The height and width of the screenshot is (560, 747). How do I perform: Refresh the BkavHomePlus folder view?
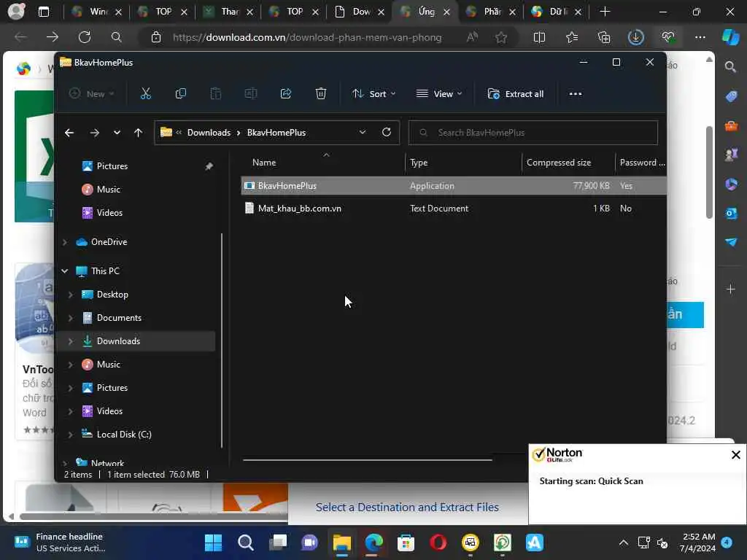coord(387,132)
